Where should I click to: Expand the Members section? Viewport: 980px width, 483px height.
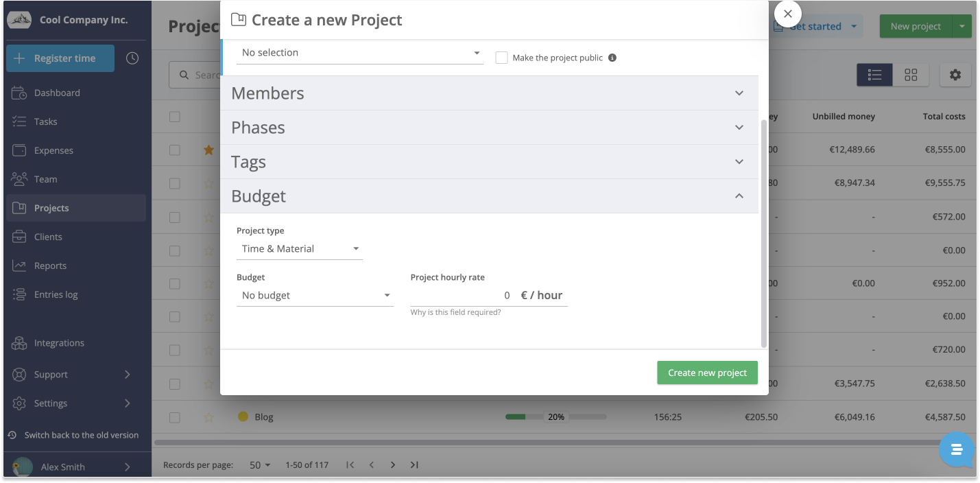488,93
